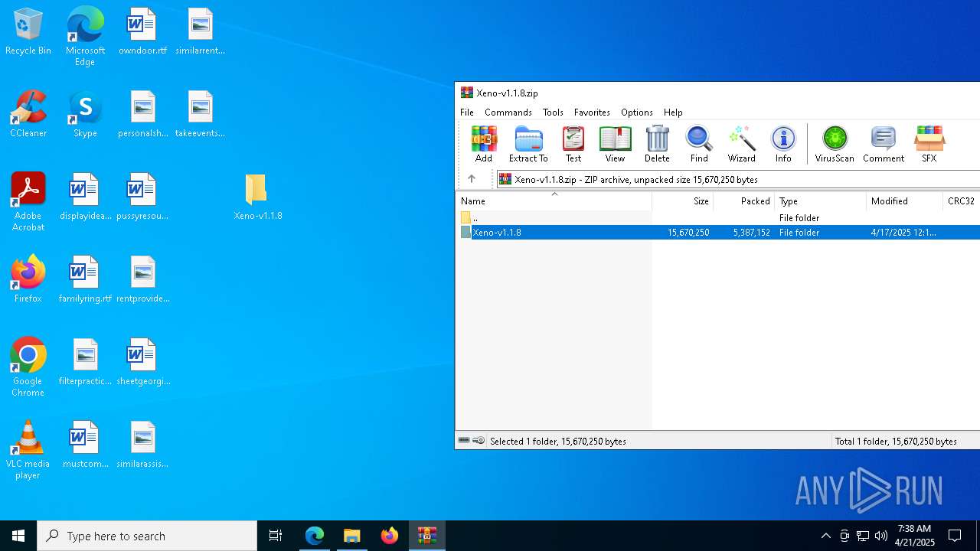Open Task View on the taskbar
Screen dimensions: 980x551
tap(276, 536)
